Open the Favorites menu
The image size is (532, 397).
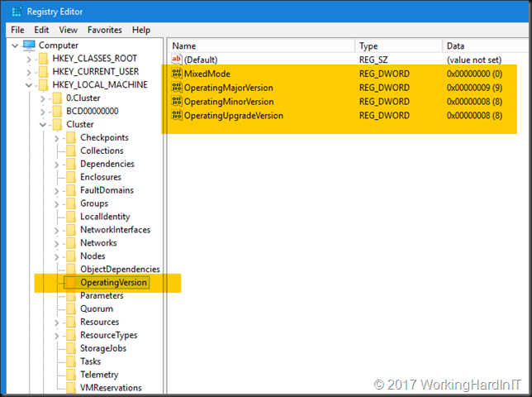pyautogui.click(x=104, y=30)
